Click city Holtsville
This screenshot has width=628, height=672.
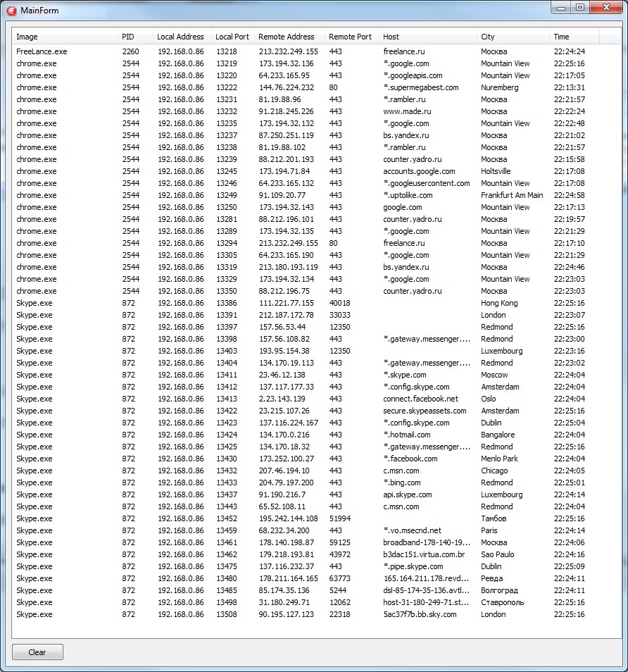[x=496, y=171]
